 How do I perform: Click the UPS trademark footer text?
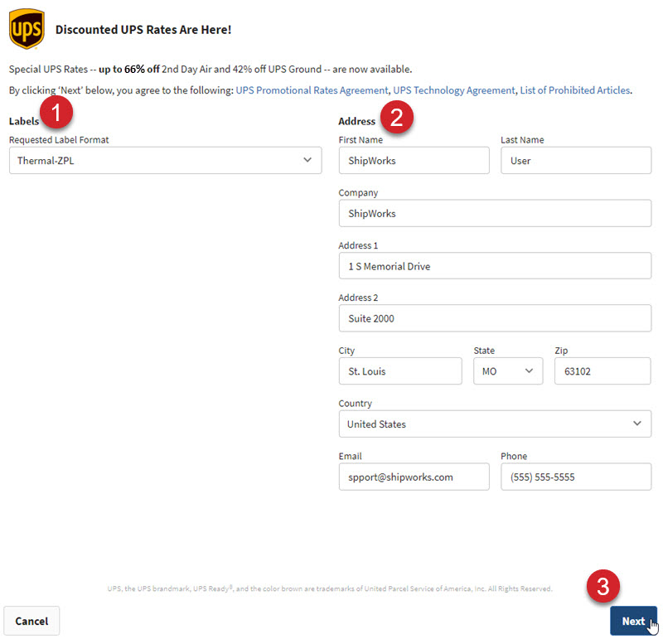click(329, 588)
